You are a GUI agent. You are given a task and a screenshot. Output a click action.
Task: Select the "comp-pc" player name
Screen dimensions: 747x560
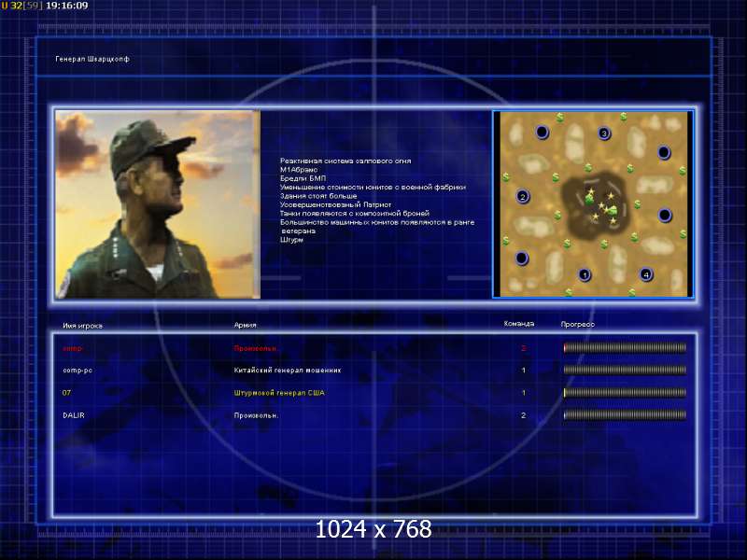(x=78, y=370)
